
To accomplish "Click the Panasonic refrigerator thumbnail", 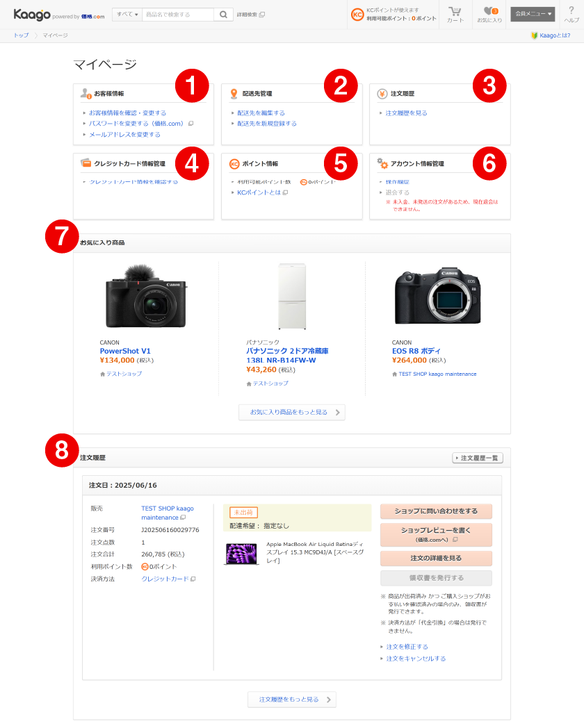I will click(x=292, y=296).
